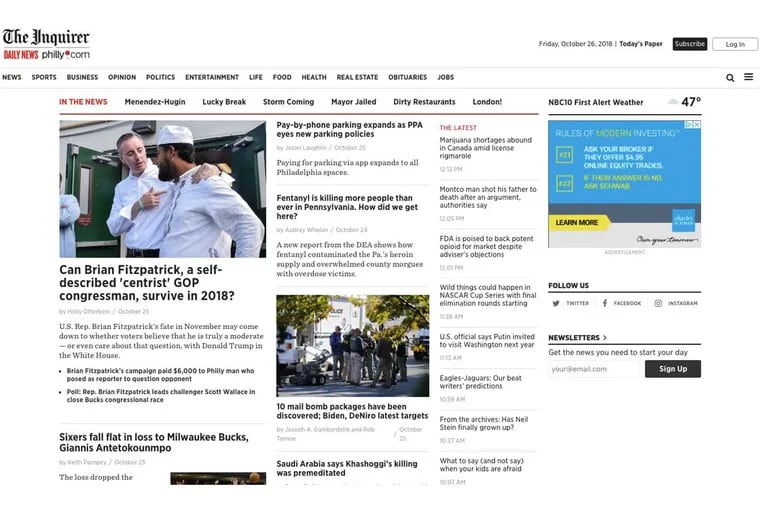This screenshot has height=507, width=760.
Task: Open the mail bomb packages photo
Action: point(352,345)
